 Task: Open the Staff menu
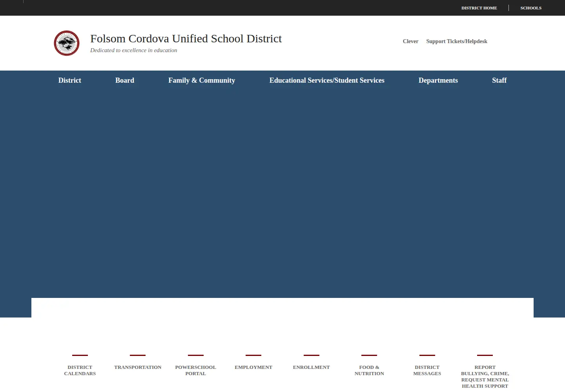point(499,80)
